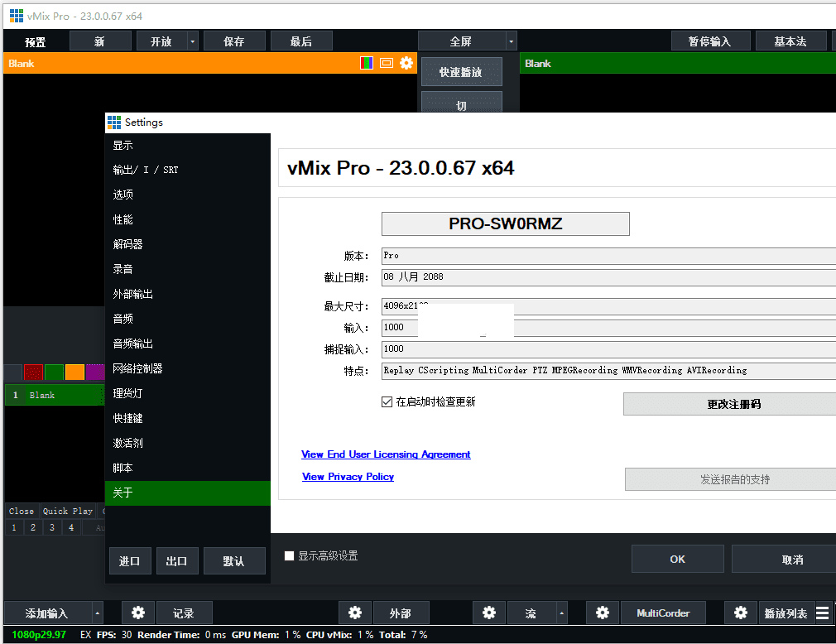Expand the 开放 dropdown arrow
The height and width of the screenshot is (644, 836).
[193, 41]
